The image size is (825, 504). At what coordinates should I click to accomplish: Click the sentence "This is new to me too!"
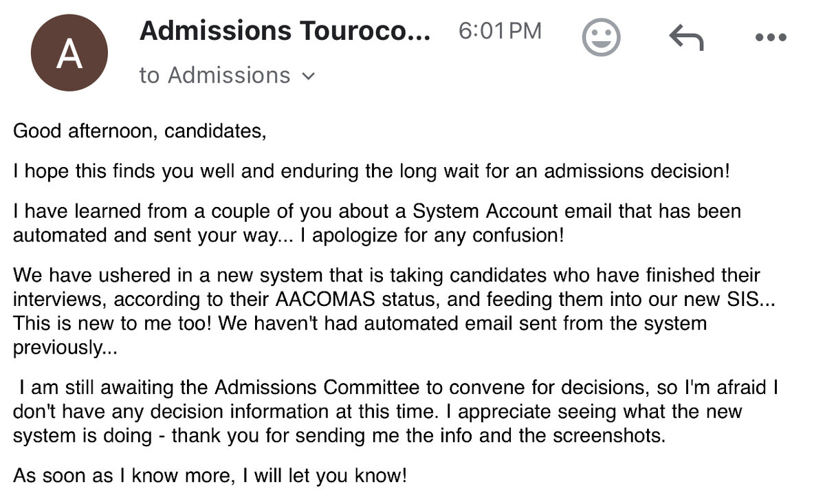[113, 323]
